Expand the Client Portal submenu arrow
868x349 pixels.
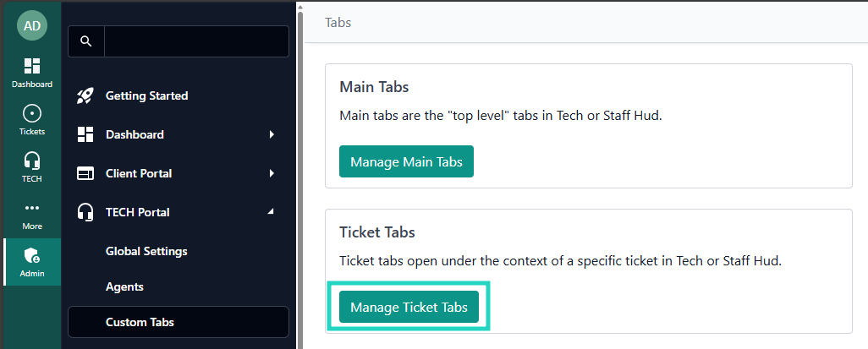(x=272, y=173)
